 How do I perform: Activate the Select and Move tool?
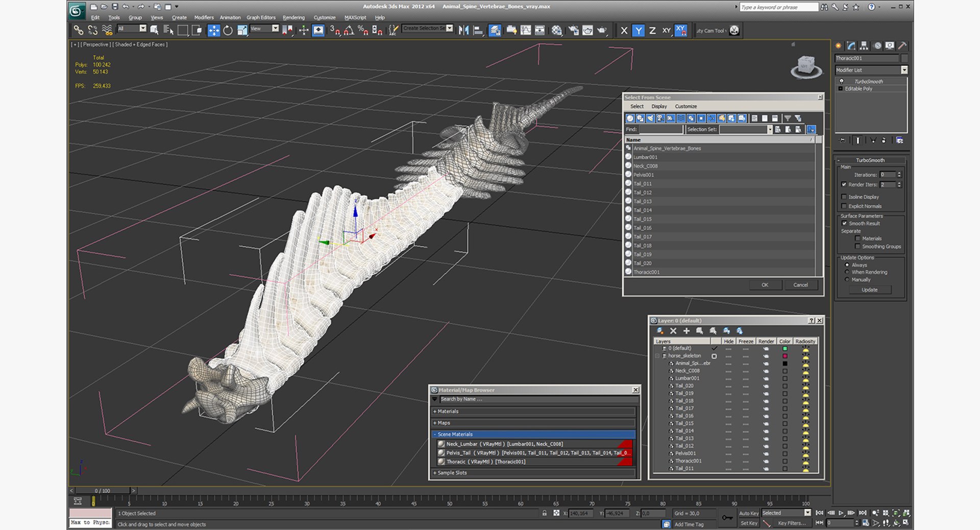(213, 31)
